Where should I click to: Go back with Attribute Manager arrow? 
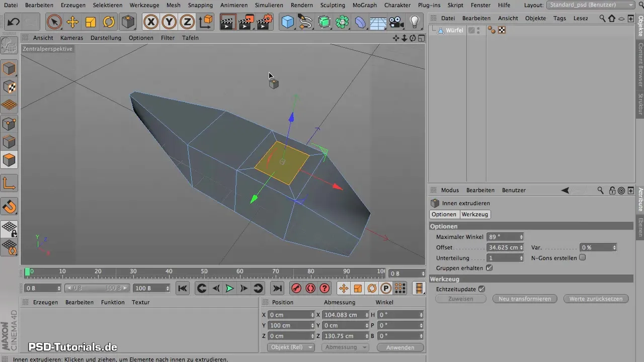point(565,190)
